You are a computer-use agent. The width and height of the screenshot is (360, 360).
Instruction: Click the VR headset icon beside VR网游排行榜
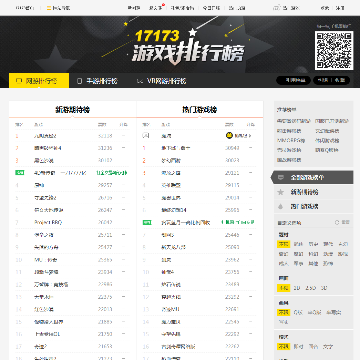pyautogui.click(x=140, y=81)
